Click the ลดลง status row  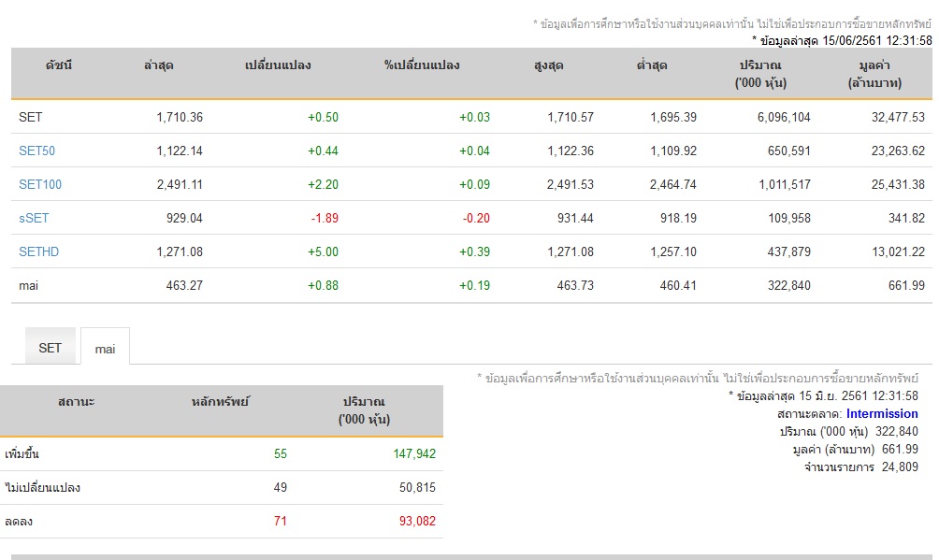click(222, 521)
